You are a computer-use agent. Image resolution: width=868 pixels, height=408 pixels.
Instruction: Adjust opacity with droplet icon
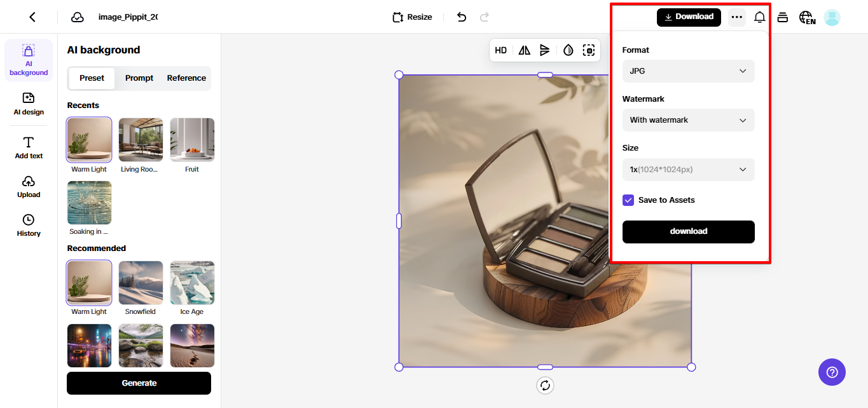pyautogui.click(x=568, y=50)
